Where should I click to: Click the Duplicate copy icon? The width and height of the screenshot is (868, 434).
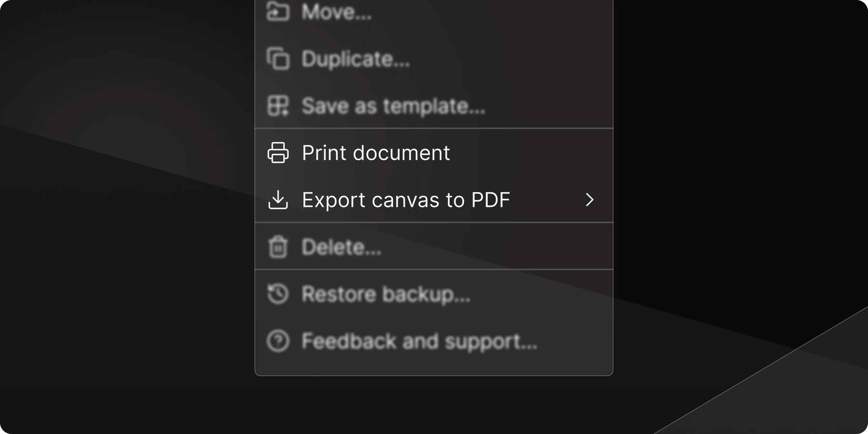click(278, 58)
